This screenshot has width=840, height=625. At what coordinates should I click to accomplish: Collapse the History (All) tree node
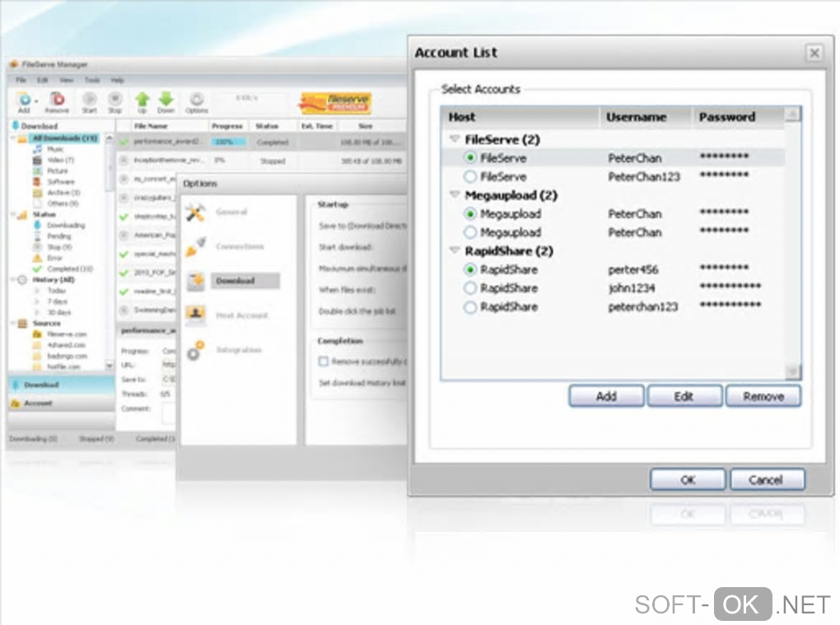pos(13,280)
